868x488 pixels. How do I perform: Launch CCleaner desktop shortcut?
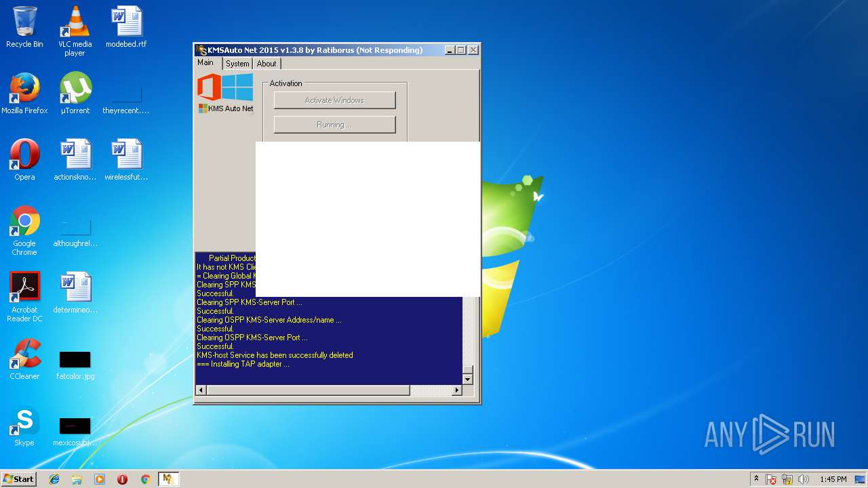24,359
